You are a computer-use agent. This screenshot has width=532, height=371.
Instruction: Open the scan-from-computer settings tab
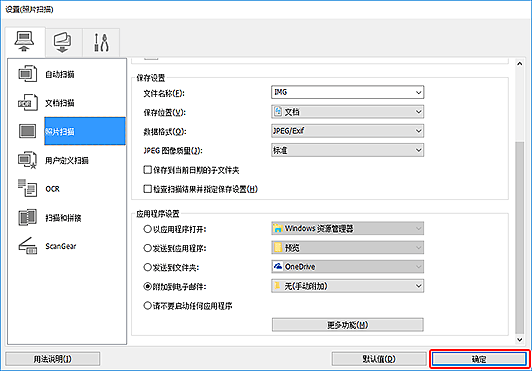[24, 41]
